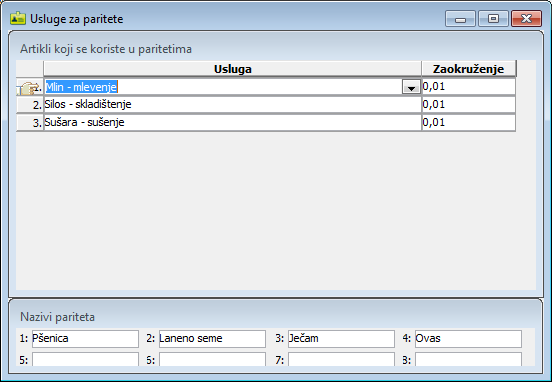Minimize the Usluge za paritete window

pos(460,19)
